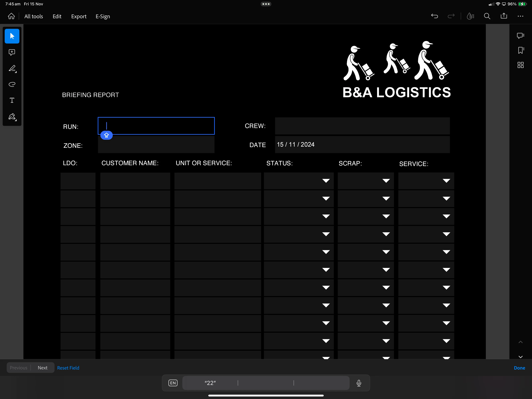Open the bookmarks panel
The width and height of the screenshot is (532, 399).
click(520, 50)
